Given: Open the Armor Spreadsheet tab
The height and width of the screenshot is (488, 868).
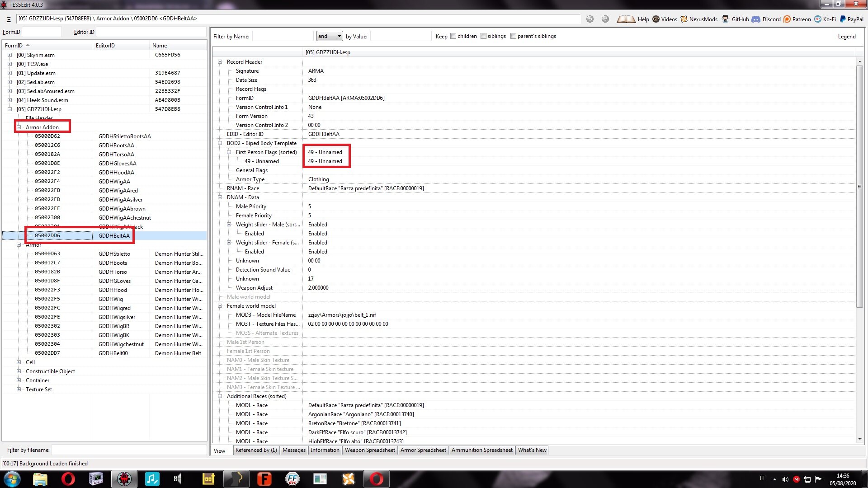Looking at the screenshot, I should (423, 450).
